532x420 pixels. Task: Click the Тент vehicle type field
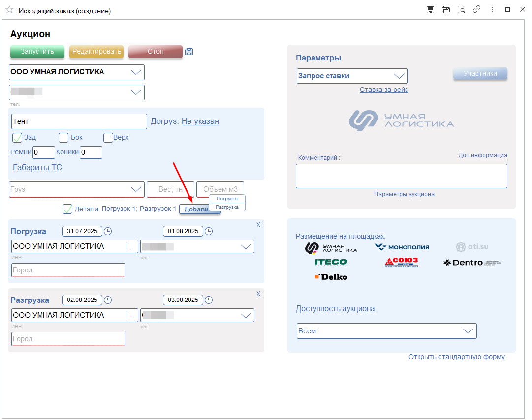pos(79,121)
